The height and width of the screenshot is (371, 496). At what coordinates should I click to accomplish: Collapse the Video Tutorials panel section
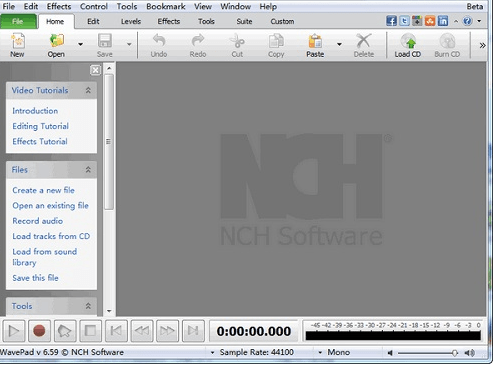pyautogui.click(x=88, y=90)
